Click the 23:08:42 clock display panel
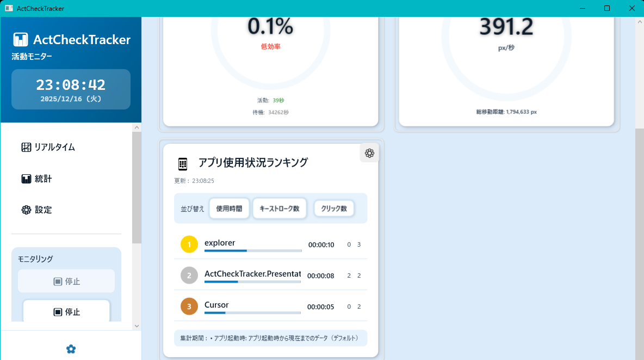Screen dimensions: 644x360 pyautogui.click(x=71, y=89)
